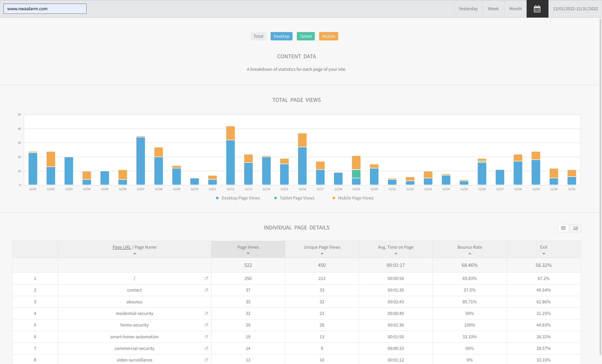Click the Page URL header link

[122, 247]
